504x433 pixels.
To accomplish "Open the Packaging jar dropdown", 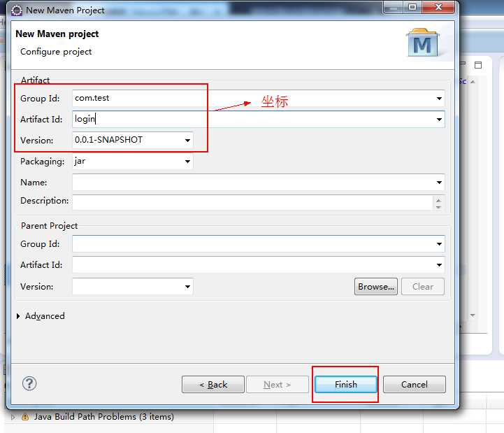I will pyautogui.click(x=187, y=161).
